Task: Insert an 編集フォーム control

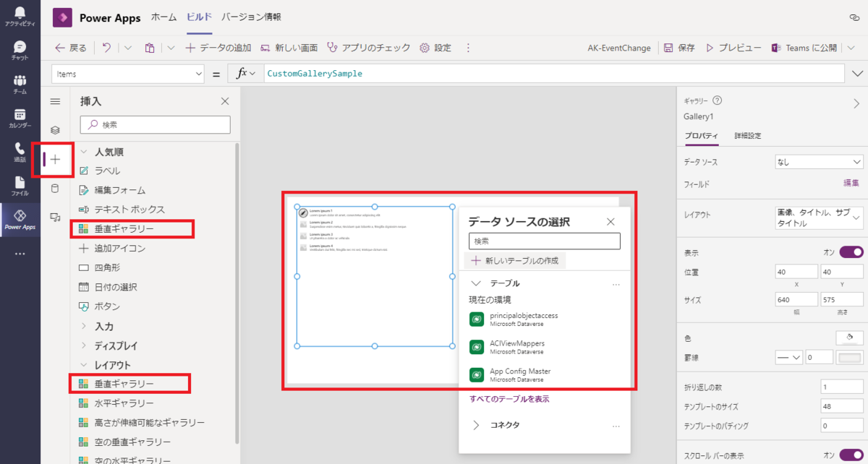Action: pyautogui.click(x=121, y=189)
